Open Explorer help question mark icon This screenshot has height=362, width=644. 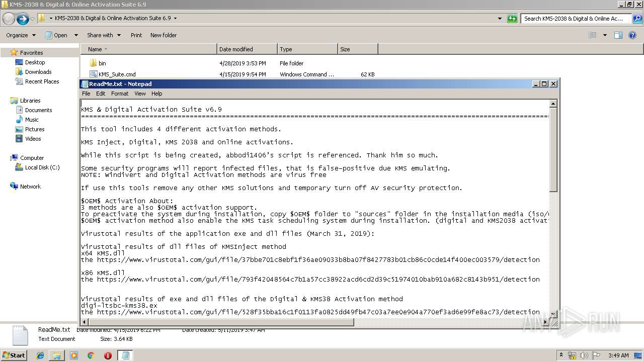(633, 35)
